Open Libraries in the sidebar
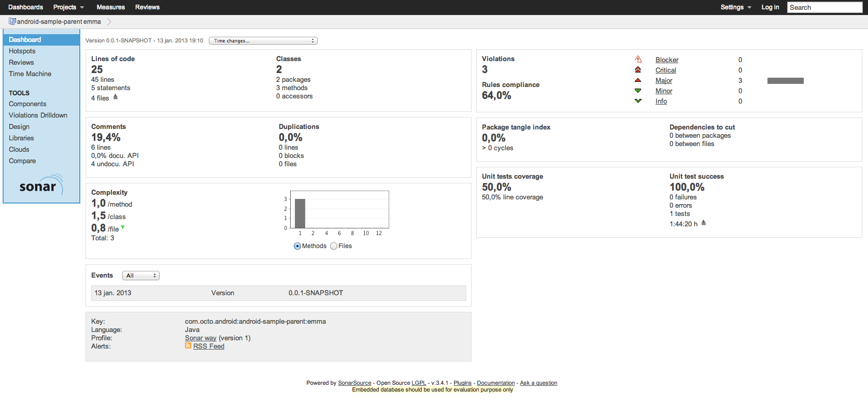The width and height of the screenshot is (868, 419). (x=21, y=138)
